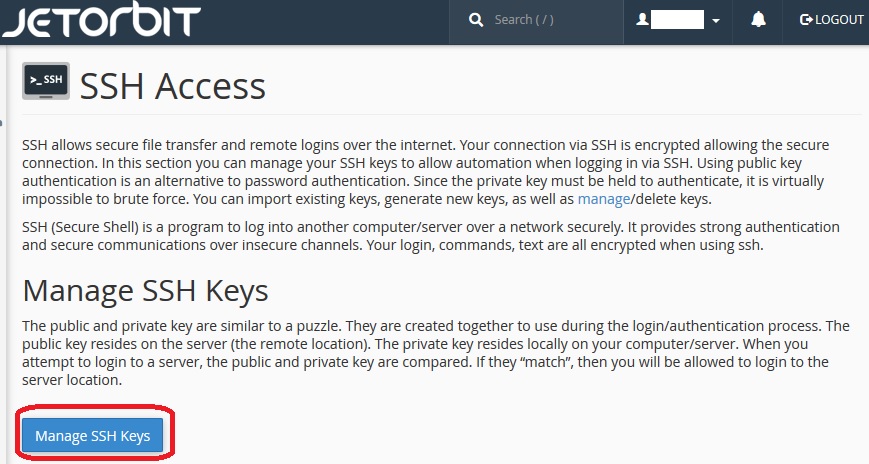The image size is (869, 464).
Task: Follow the blue "manage" hyperlink
Action: (604, 199)
